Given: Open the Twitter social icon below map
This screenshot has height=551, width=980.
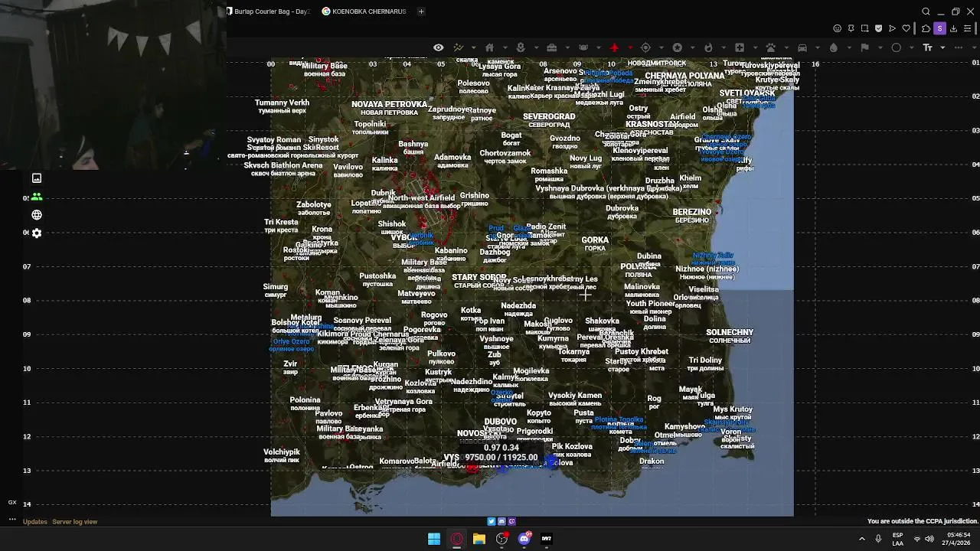Looking at the screenshot, I should [x=492, y=522].
